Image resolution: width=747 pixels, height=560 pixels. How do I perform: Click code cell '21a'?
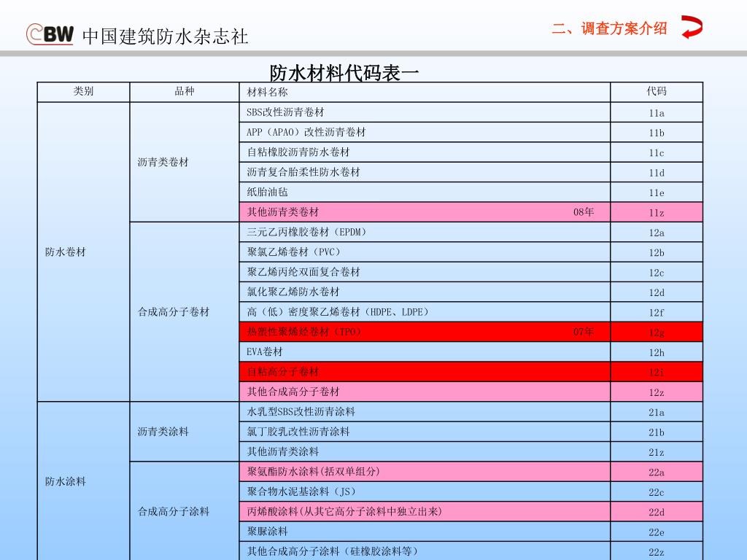[x=657, y=411]
